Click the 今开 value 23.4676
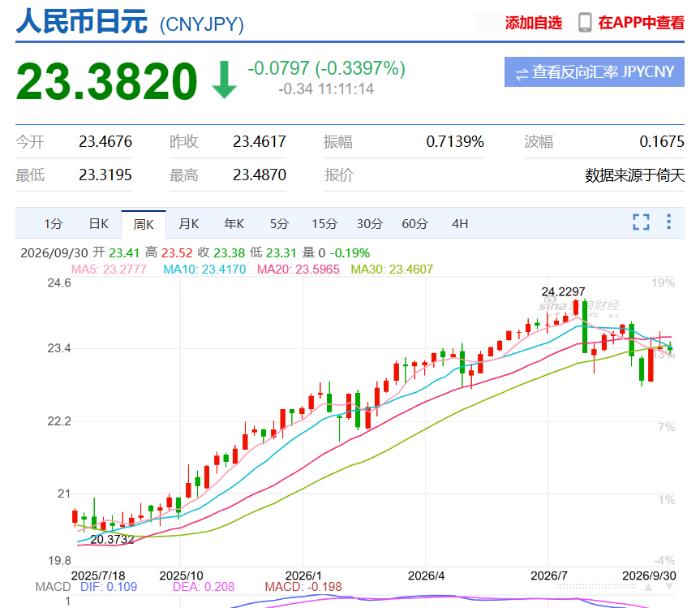This screenshot has width=700, height=608. (x=105, y=141)
